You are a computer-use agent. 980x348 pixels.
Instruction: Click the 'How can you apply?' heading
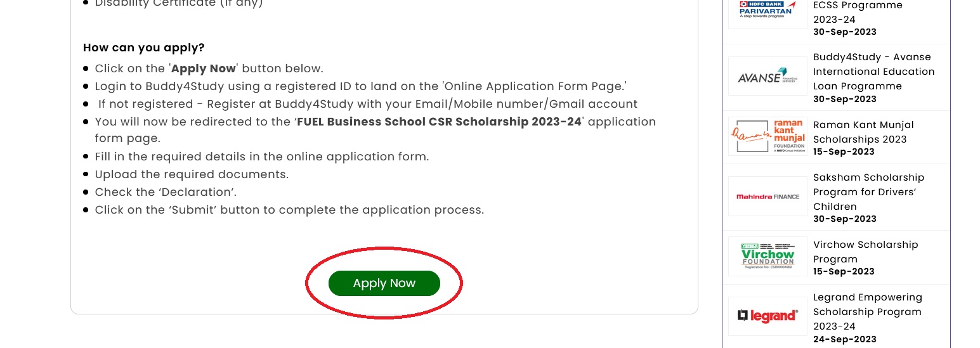144,48
